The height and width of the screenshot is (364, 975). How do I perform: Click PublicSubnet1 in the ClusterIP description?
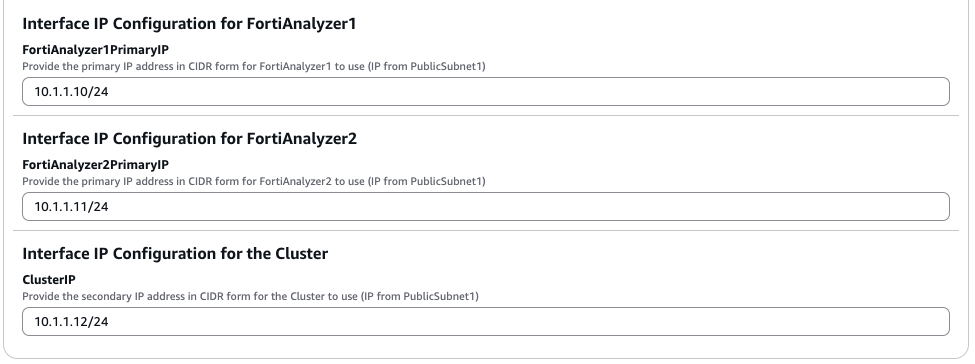tap(440, 296)
